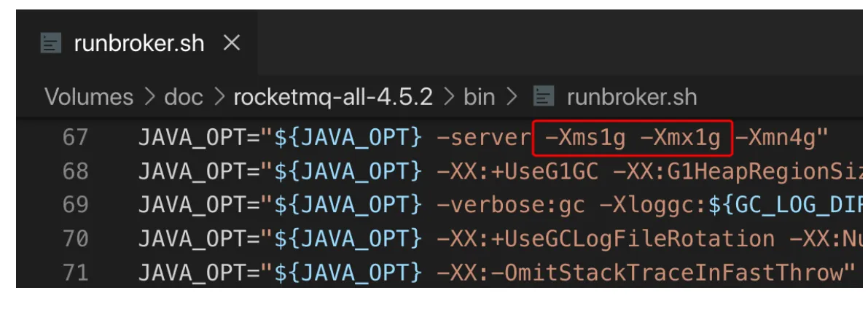Open the doc breadcrumb segment
868x312 pixels.
coord(184,97)
